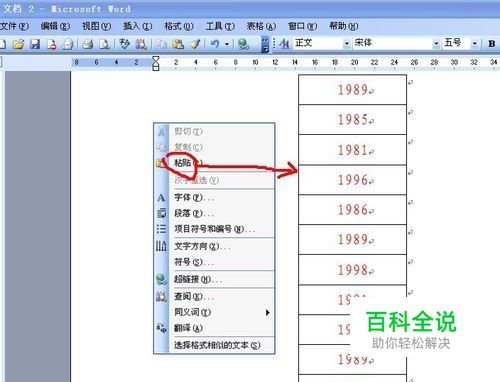
Task: Open the 文件(F) menu
Action: (14, 26)
